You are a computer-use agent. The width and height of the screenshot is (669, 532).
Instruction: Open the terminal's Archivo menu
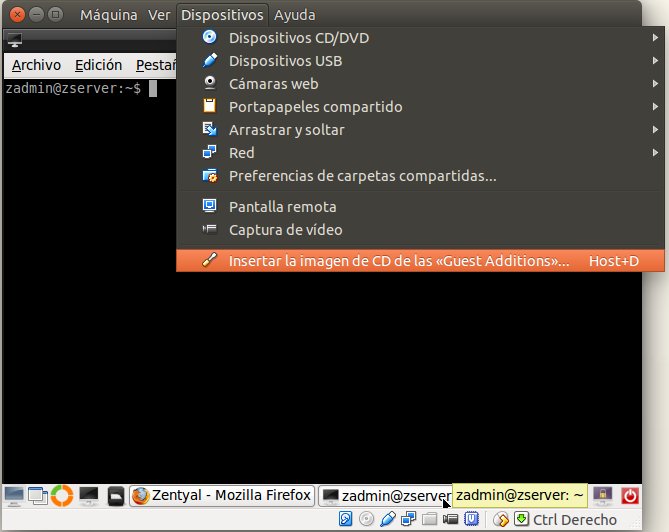click(36, 65)
